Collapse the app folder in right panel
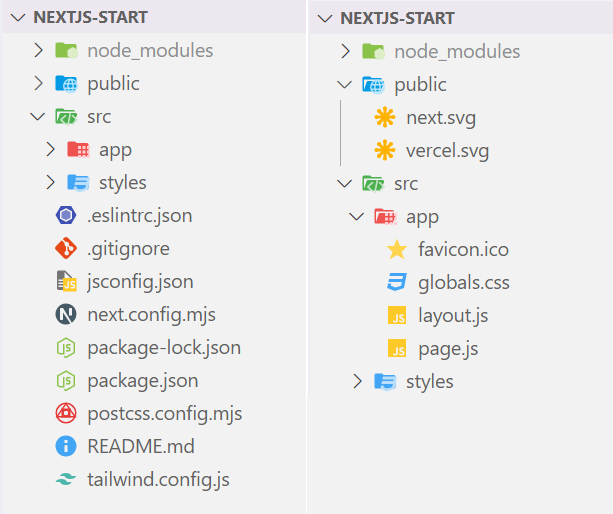Viewport: 613px width, 514px height. tap(357, 216)
